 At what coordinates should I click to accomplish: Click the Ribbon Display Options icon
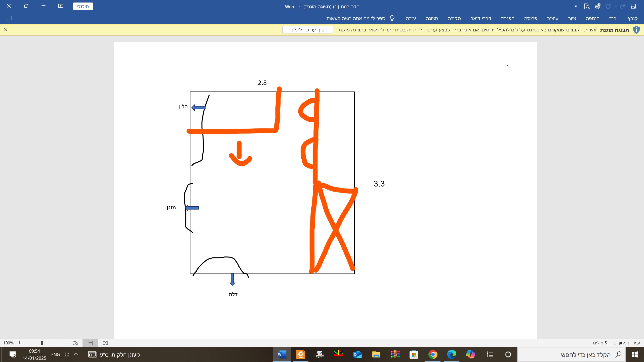click(61, 6)
